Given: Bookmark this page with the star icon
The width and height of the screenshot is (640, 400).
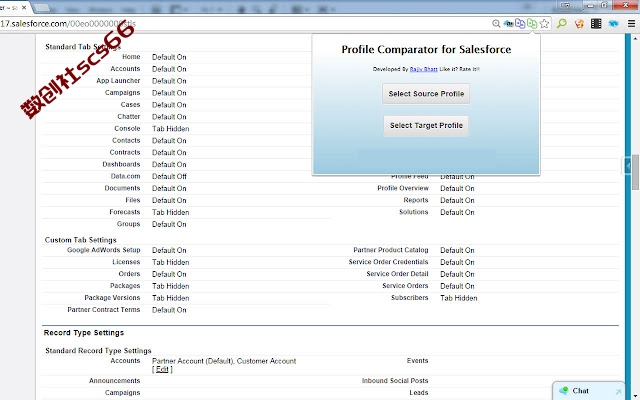Looking at the screenshot, I should 544,24.
